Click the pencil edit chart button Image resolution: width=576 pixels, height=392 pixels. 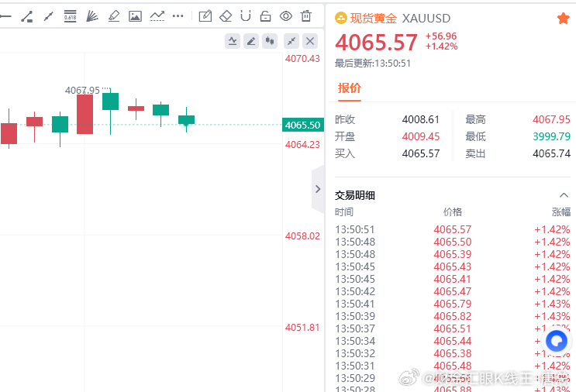coord(251,41)
